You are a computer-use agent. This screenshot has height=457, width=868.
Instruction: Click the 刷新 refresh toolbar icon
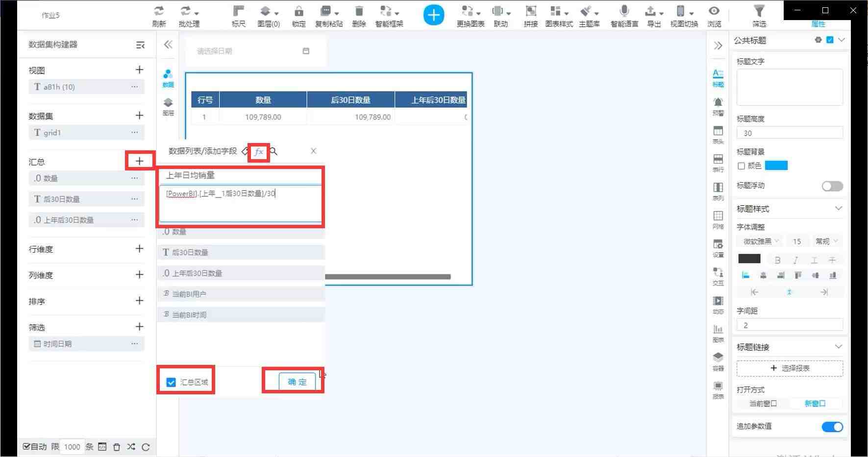(x=159, y=11)
